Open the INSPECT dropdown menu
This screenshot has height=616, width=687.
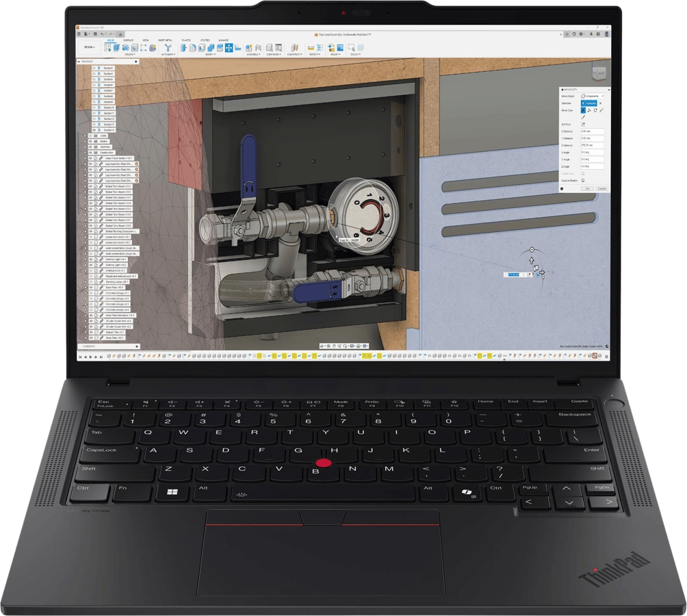pyautogui.click(x=315, y=54)
